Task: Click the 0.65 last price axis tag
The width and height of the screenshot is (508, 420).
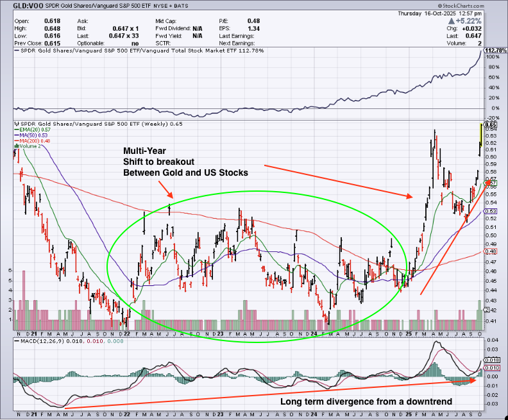Action: [491, 125]
